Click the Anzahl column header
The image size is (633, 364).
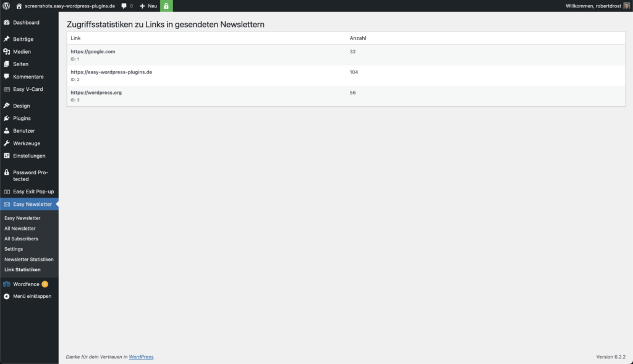click(358, 38)
